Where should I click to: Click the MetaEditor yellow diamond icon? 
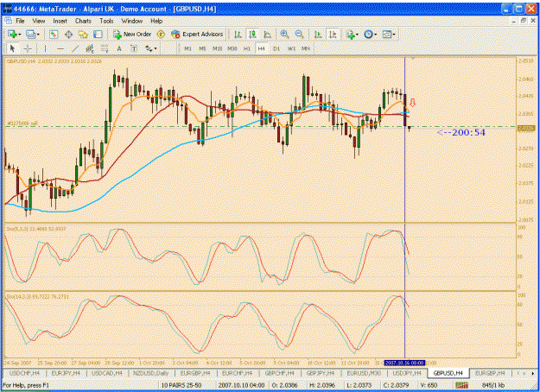[x=161, y=34]
